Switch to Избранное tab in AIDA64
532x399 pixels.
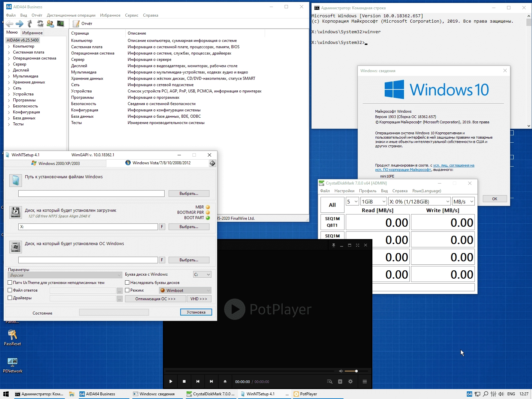(32, 33)
